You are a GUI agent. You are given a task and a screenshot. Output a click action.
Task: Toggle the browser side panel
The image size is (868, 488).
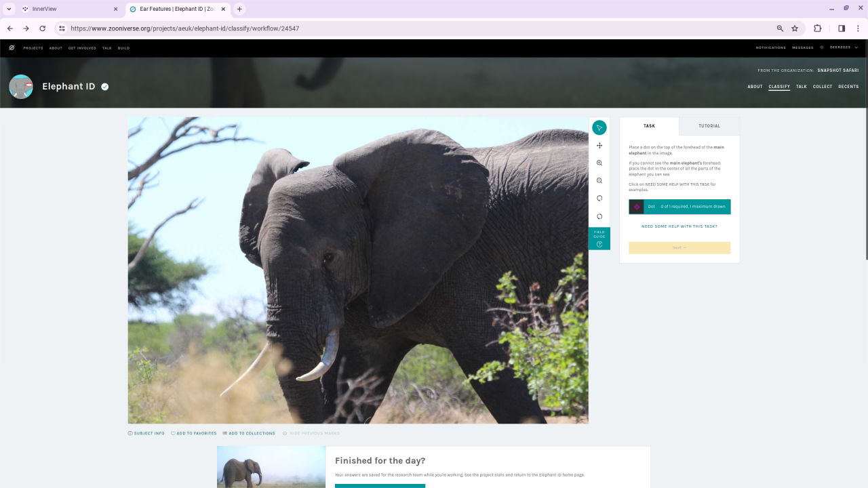pyautogui.click(x=842, y=28)
